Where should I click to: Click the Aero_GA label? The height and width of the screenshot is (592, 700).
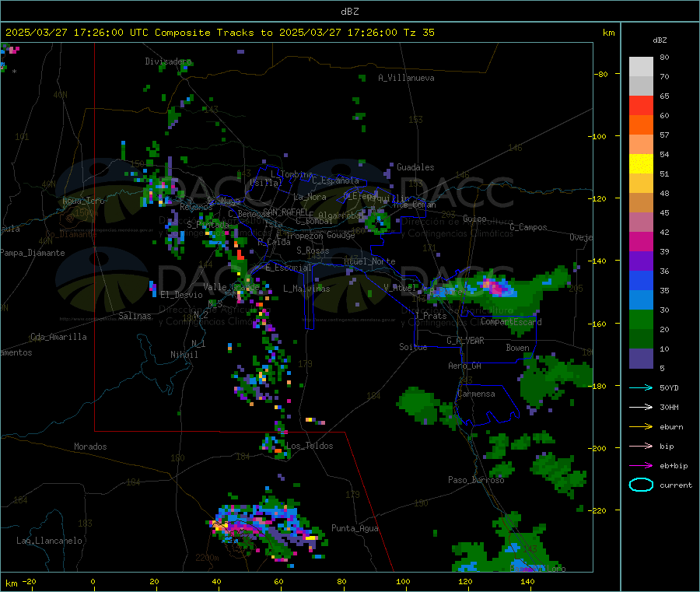point(465,366)
